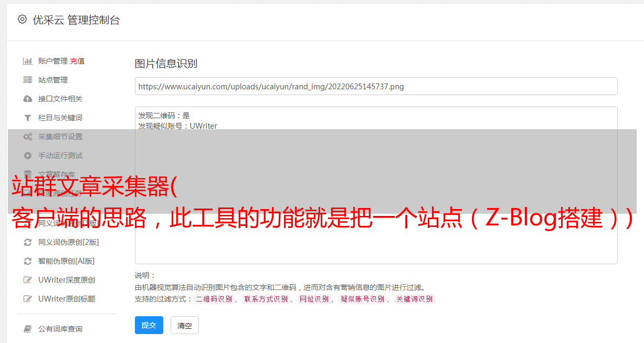
Task: Focus the image URL input field
Action: click(376, 86)
